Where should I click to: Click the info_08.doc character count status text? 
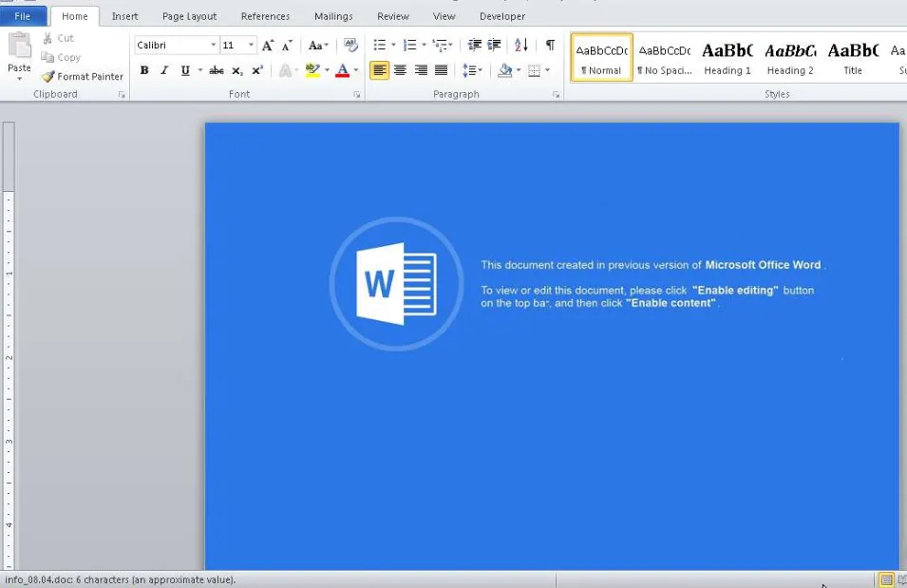(121, 579)
